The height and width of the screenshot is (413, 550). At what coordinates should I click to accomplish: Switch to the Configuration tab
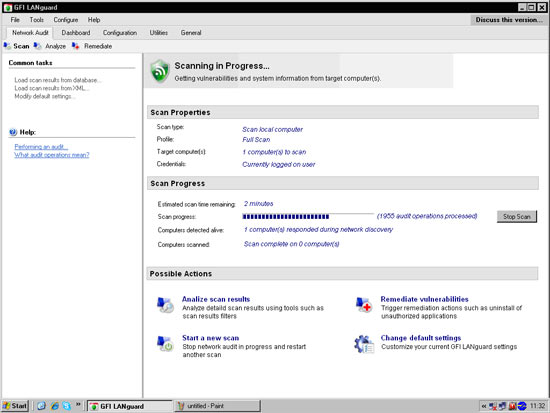pyautogui.click(x=120, y=33)
